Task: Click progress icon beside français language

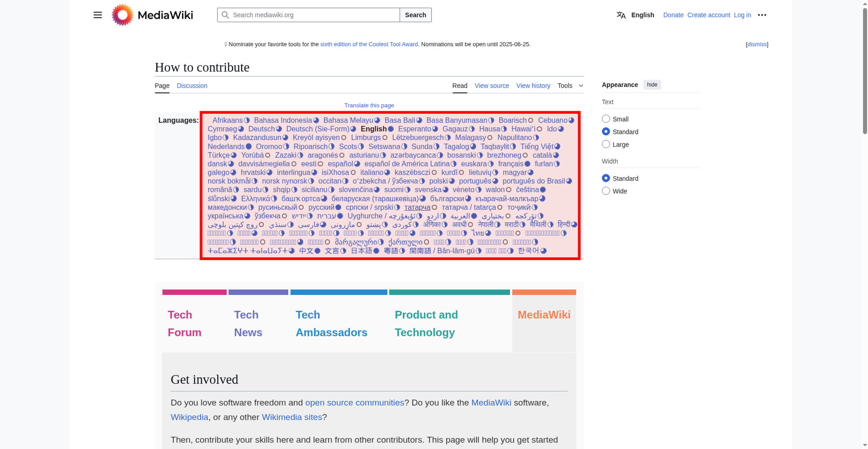Action: tap(527, 164)
